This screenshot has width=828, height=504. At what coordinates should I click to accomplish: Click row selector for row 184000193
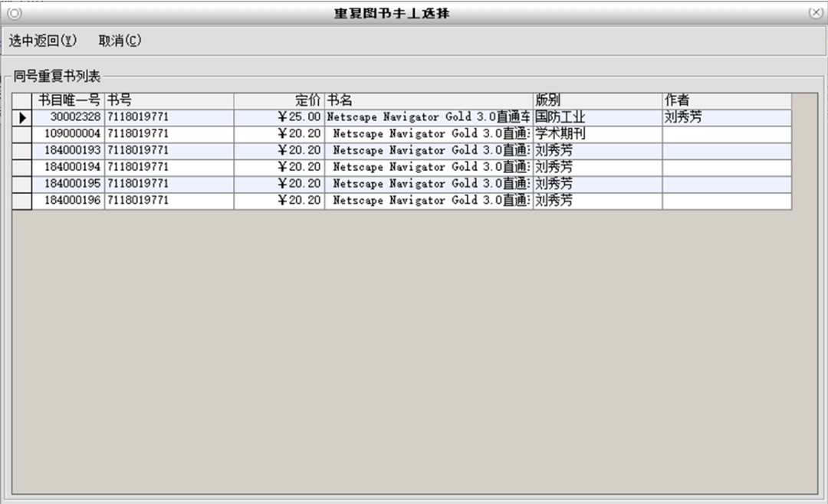22,151
